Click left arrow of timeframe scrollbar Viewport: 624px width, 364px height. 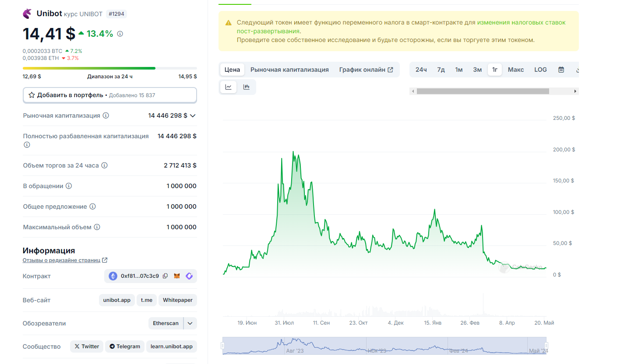pyautogui.click(x=412, y=91)
